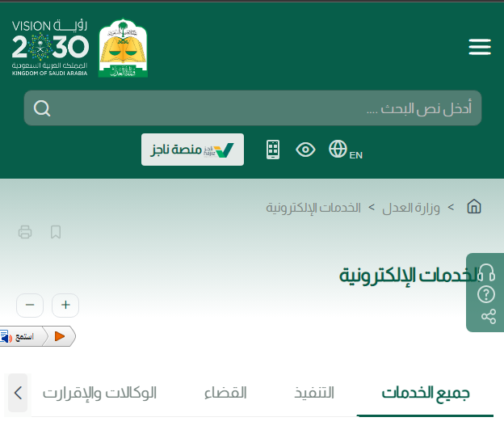Image resolution: width=504 pixels, height=430 pixels.
Task: Click the search magnifier icon
Action: pyautogui.click(x=42, y=108)
